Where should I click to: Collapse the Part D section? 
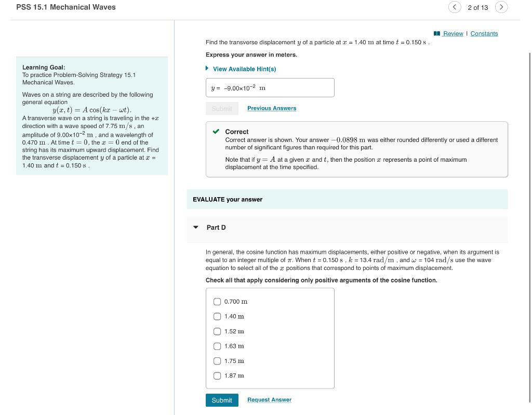[196, 227]
